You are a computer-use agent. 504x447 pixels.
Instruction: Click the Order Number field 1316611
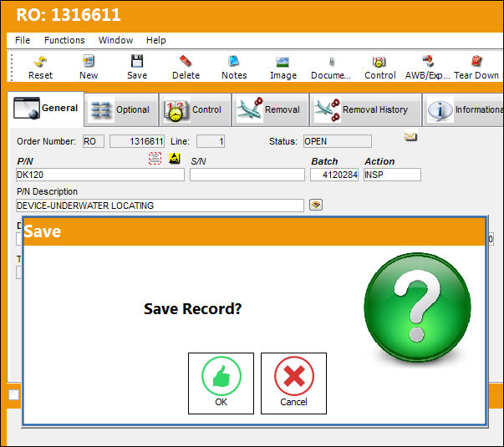point(137,141)
